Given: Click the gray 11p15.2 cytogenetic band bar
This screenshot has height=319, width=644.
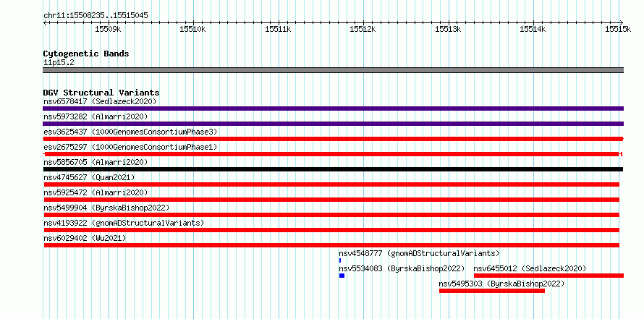Looking at the screenshot, I should 333,70.
